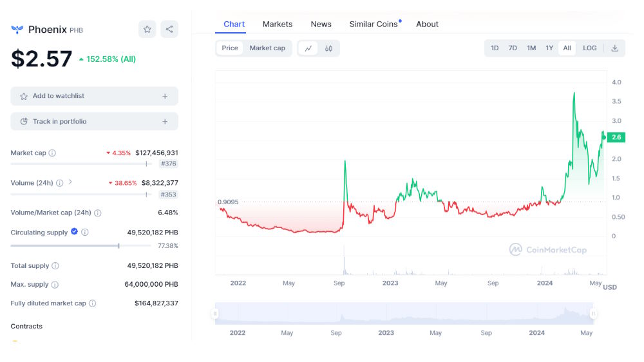Select the All time range
The image size is (644, 362).
pyautogui.click(x=567, y=48)
